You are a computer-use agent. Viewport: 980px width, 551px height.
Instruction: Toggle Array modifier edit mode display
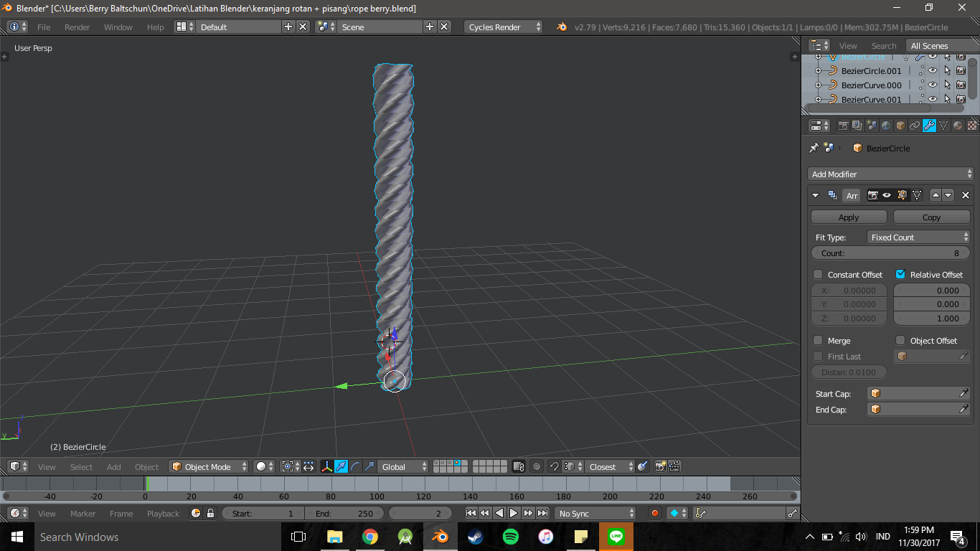pos(902,195)
